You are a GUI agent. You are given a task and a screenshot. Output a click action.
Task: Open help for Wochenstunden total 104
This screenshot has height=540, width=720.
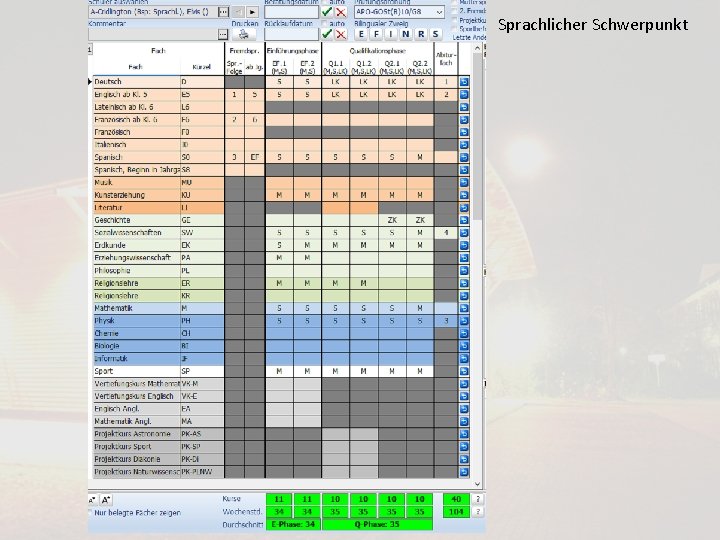point(478,512)
